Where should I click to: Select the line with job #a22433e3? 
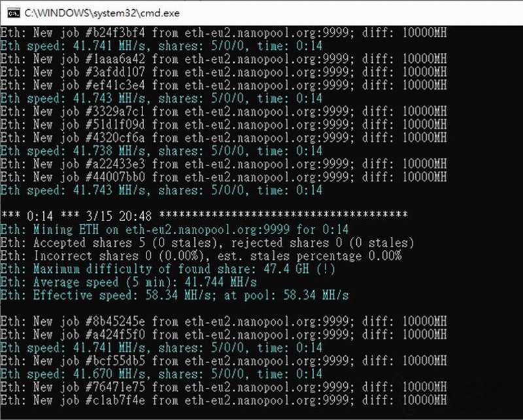click(x=224, y=164)
